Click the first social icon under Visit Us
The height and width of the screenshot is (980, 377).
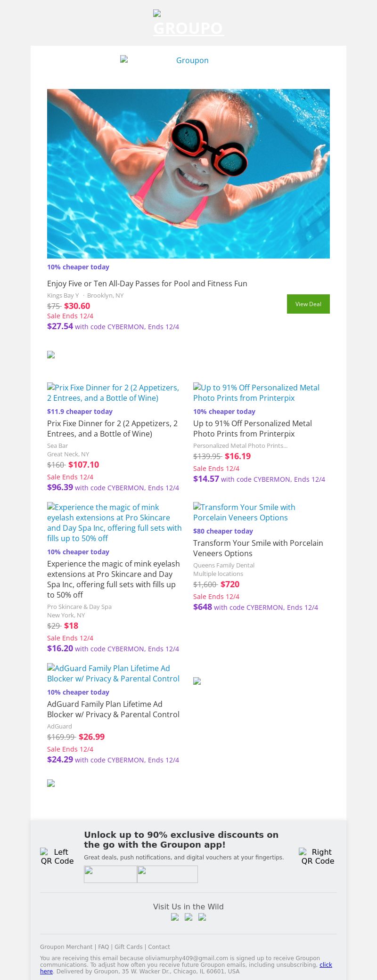click(x=175, y=917)
